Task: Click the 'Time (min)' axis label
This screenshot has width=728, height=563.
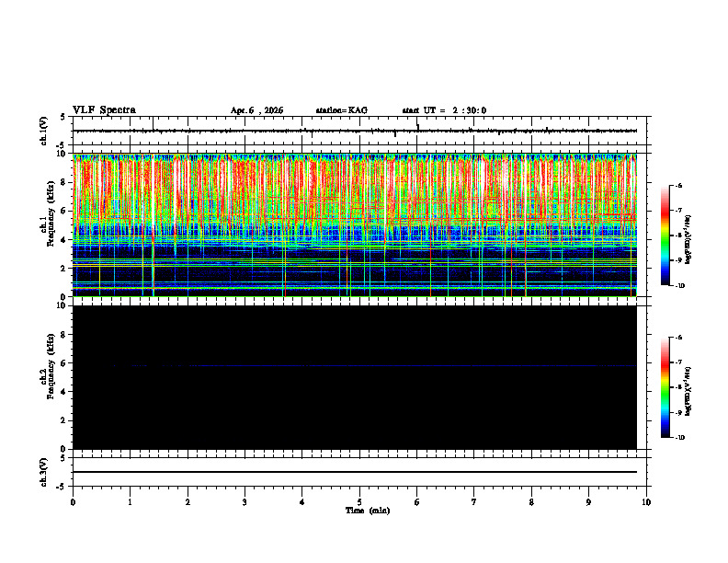Action: (368, 511)
